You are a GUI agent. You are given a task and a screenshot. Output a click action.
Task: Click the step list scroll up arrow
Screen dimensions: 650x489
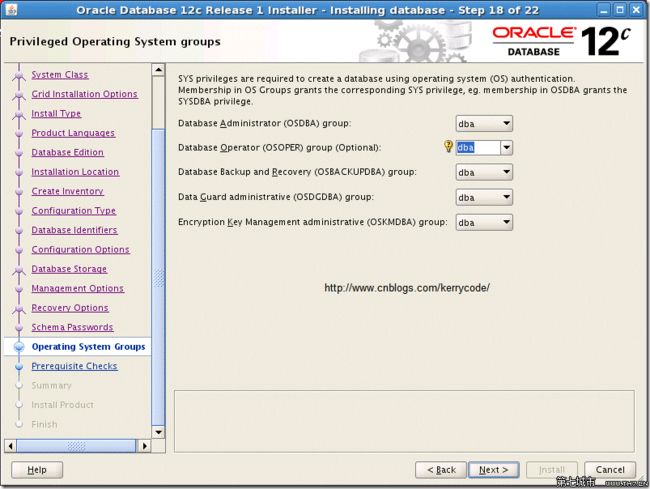click(158, 70)
